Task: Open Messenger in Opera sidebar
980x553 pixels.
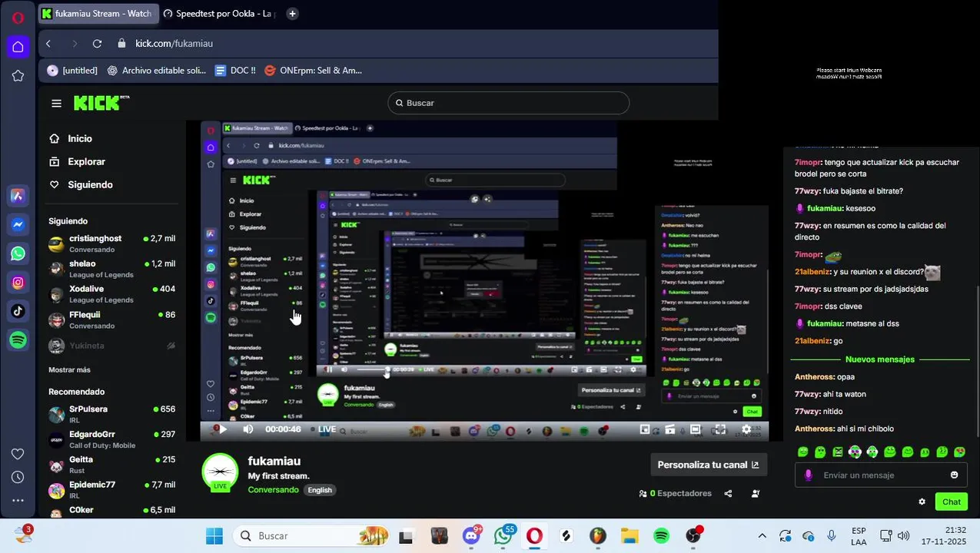Action: tap(18, 224)
